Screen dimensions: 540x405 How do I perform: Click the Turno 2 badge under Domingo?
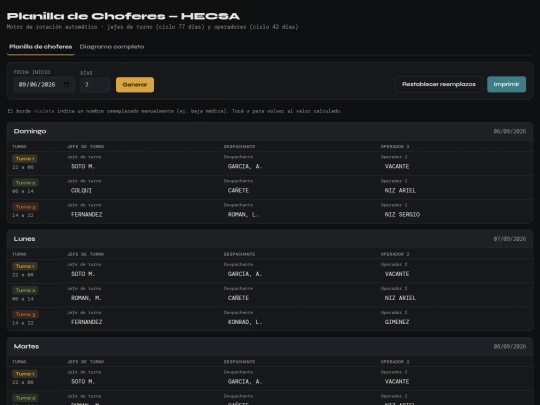(x=25, y=183)
